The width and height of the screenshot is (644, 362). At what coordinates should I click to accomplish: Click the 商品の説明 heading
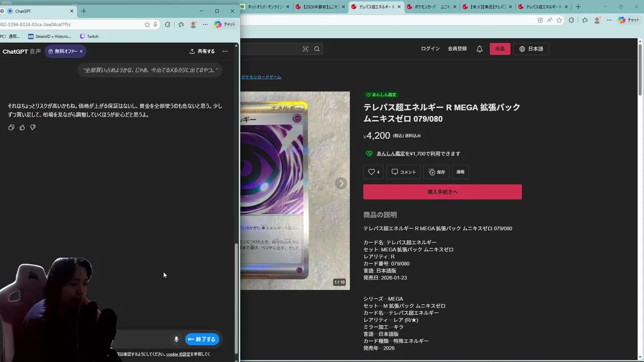(380, 215)
